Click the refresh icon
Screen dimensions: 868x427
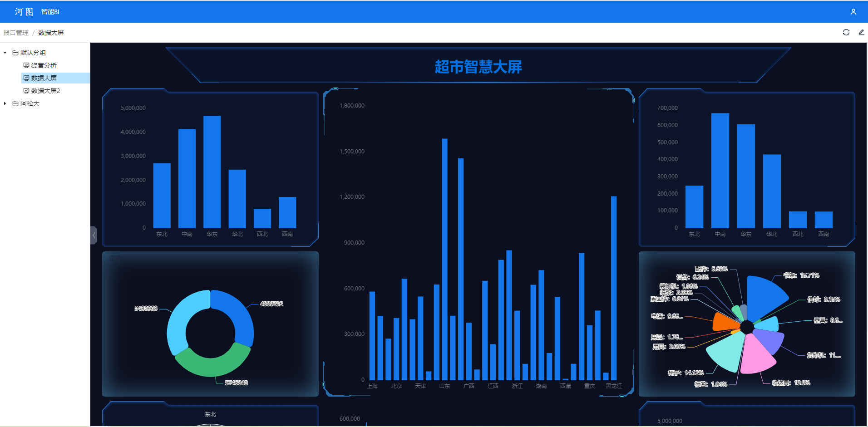[846, 32]
